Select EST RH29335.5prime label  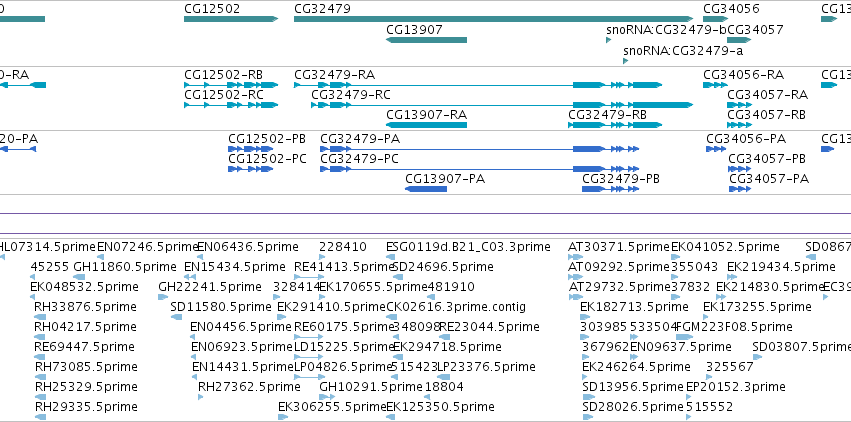pos(86,406)
